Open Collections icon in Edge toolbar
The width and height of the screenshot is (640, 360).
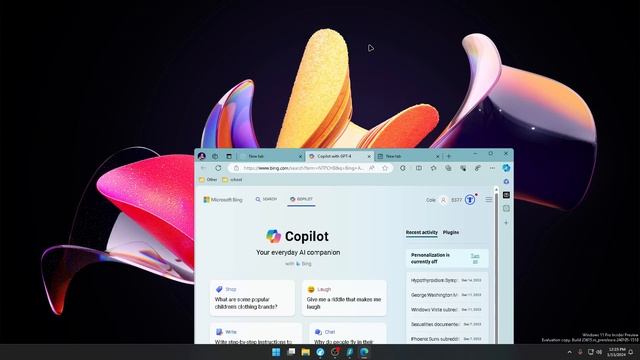click(448, 168)
